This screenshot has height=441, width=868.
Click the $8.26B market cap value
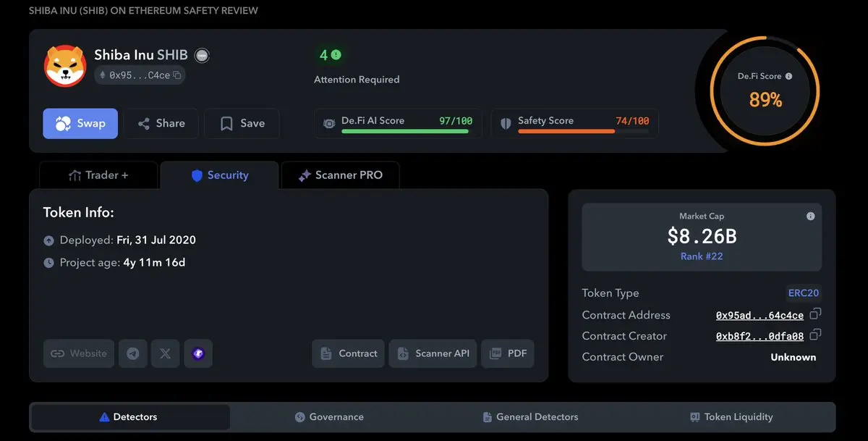click(702, 236)
